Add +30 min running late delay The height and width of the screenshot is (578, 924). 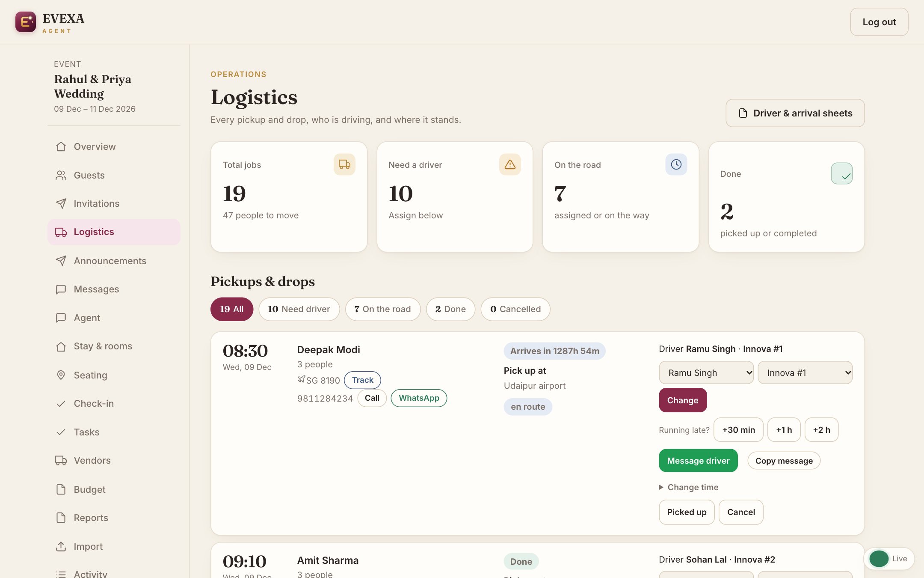point(738,430)
